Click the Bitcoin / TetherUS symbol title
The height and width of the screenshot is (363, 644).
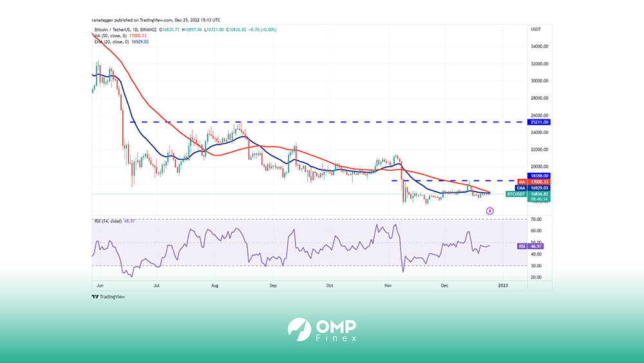[x=126, y=30]
